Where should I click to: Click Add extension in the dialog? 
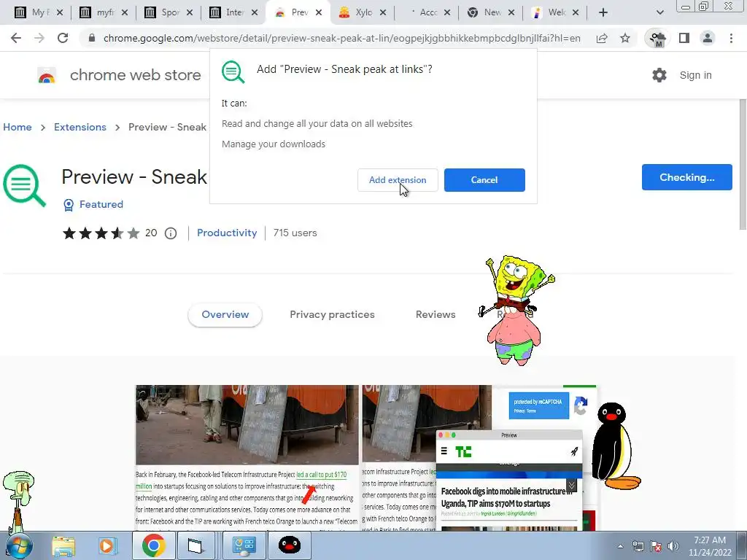click(x=398, y=180)
